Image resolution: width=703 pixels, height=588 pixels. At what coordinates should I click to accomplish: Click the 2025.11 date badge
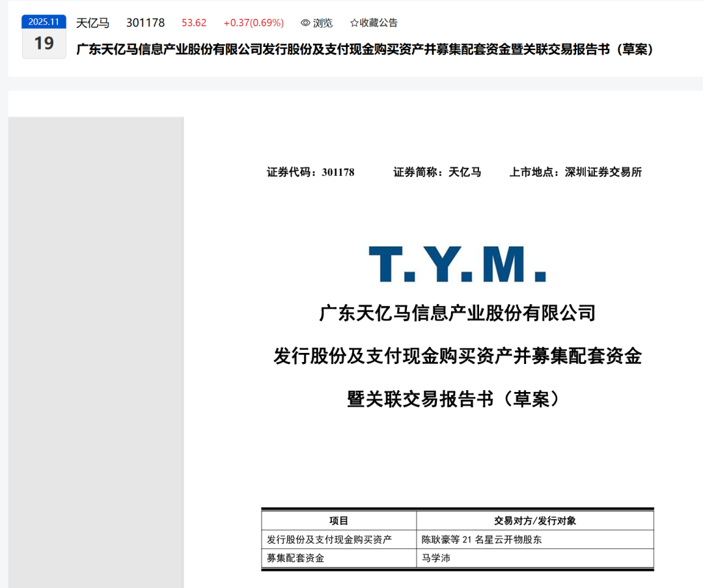tap(44, 21)
